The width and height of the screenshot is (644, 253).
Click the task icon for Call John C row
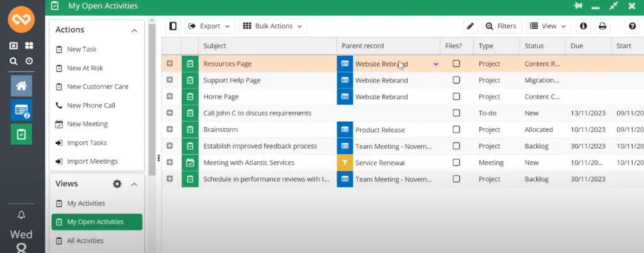(190, 113)
